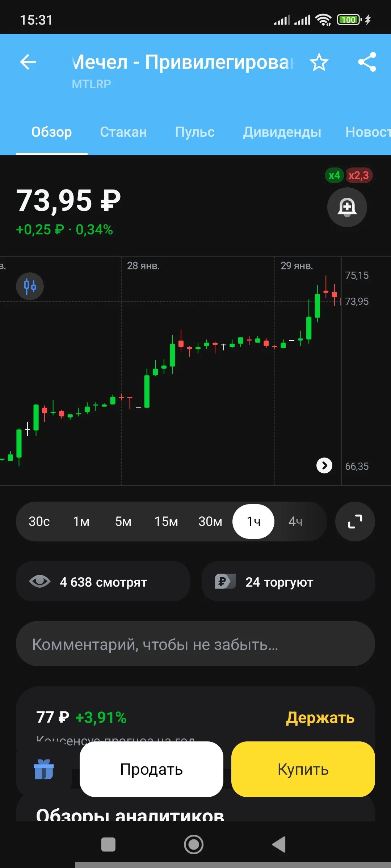Focus the Комментарий note field
Viewport: 391px width, 868px height.
click(195, 644)
